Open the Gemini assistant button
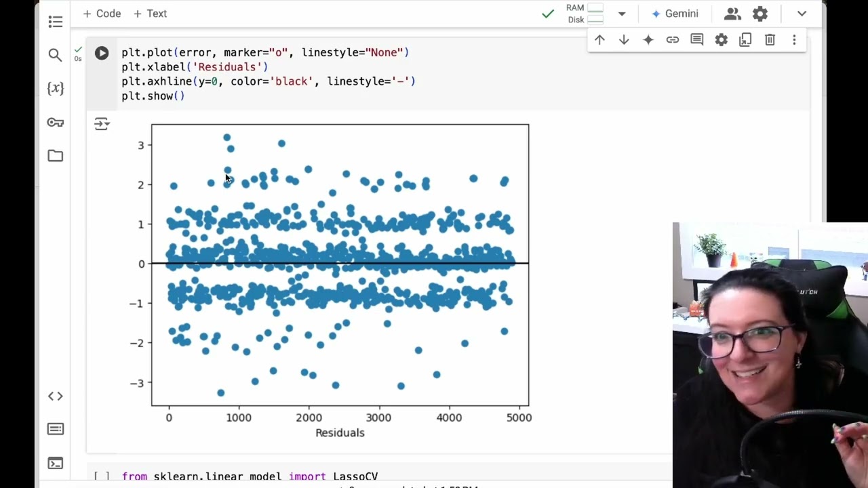This screenshot has width=868, height=488. click(x=675, y=14)
